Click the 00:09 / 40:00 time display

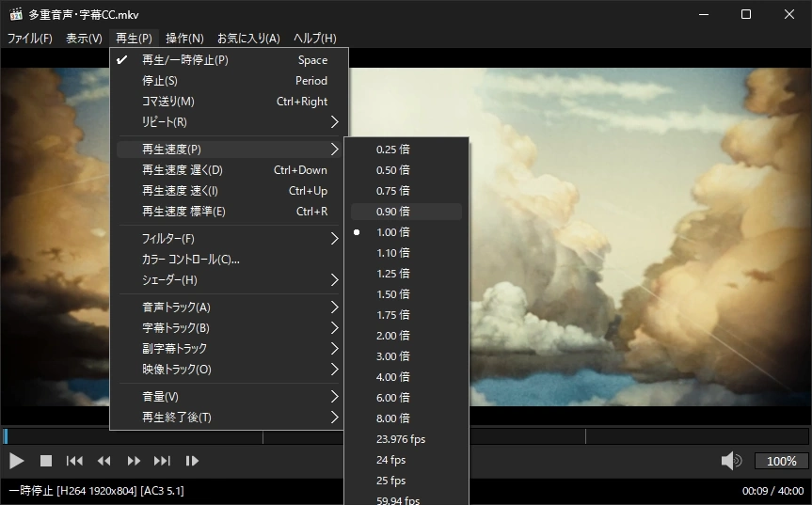(772, 491)
